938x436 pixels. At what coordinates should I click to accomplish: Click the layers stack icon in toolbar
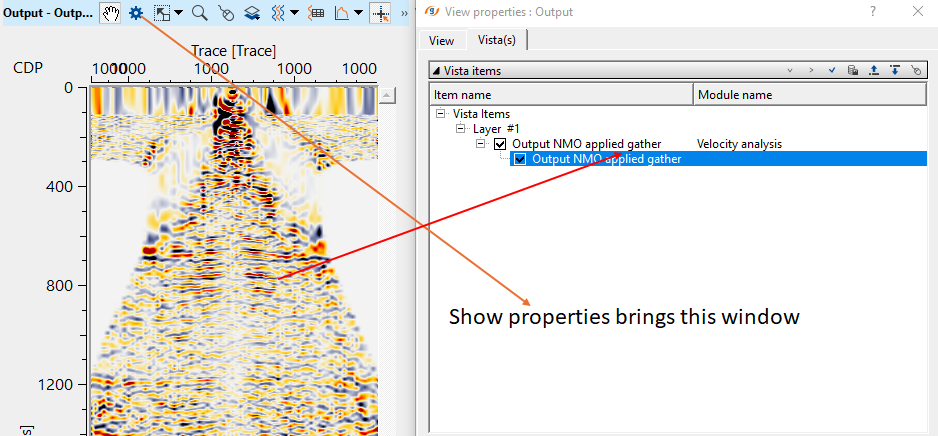click(253, 13)
